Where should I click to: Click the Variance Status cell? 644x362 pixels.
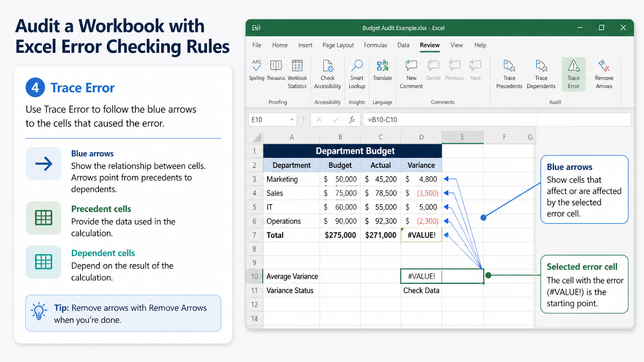pyautogui.click(x=291, y=290)
